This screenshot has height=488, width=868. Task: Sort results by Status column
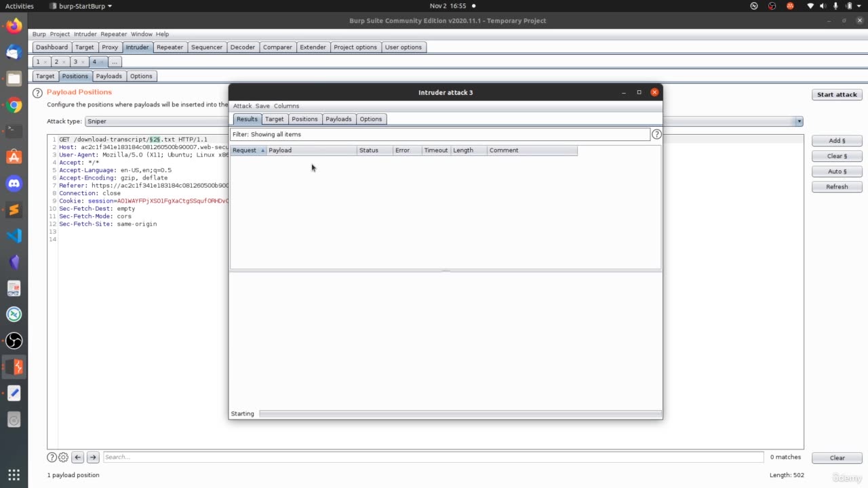375,150
